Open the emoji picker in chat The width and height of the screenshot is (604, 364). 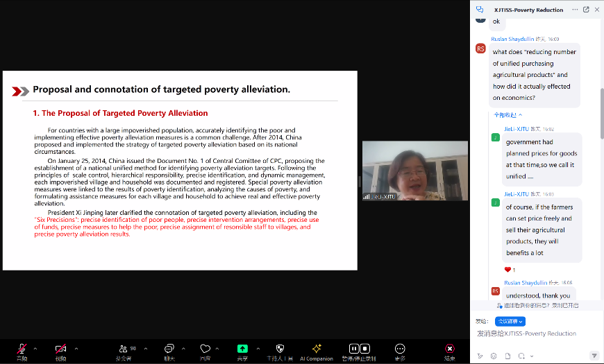(494, 356)
